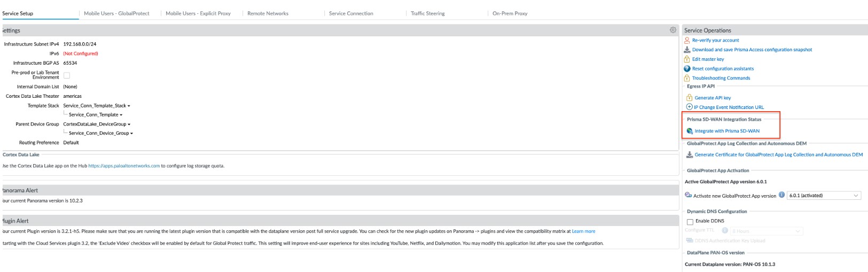The height and width of the screenshot is (272, 868).
Task: Click the Infrastructure BGP AS value 65534
Action: click(70, 63)
